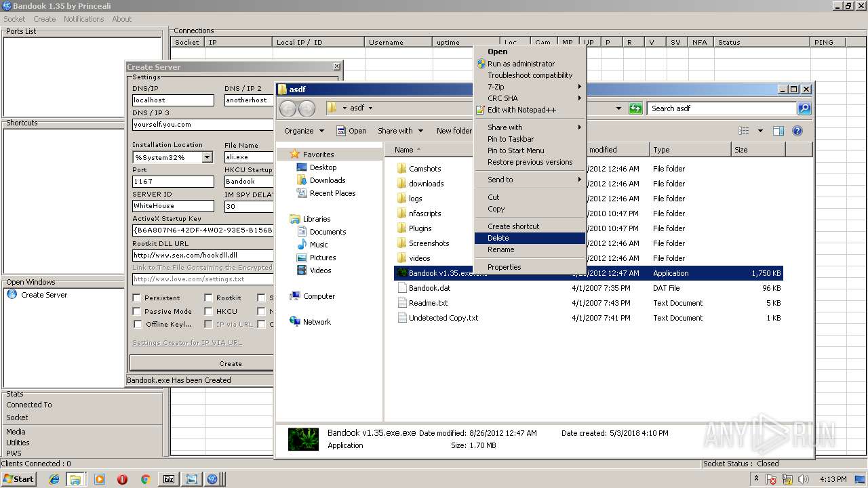
Task: Choose Properties from the context menu
Action: [530, 267]
